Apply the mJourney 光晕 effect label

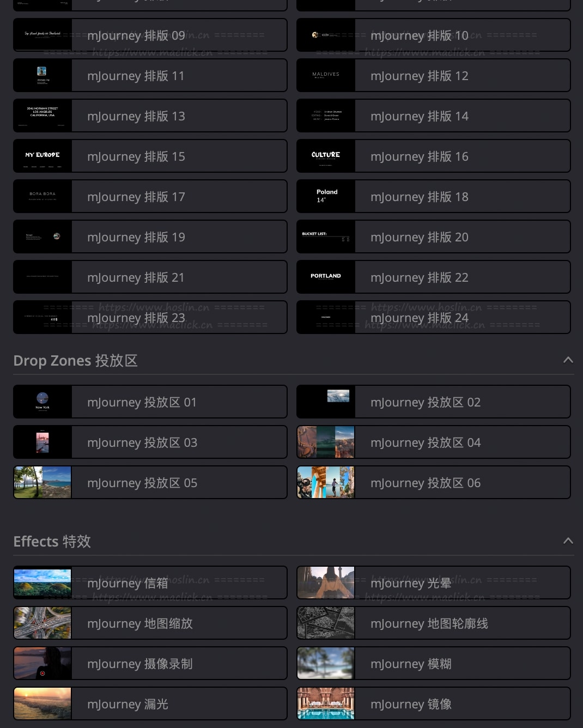[x=411, y=583]
